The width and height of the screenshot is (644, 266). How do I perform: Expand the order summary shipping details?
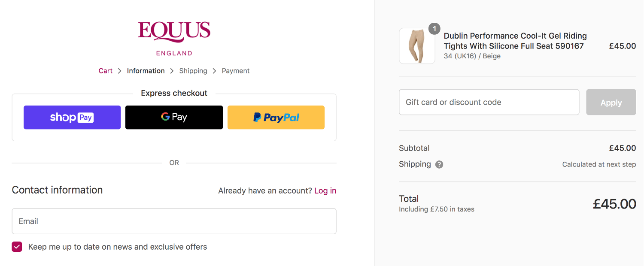(439, 164)
